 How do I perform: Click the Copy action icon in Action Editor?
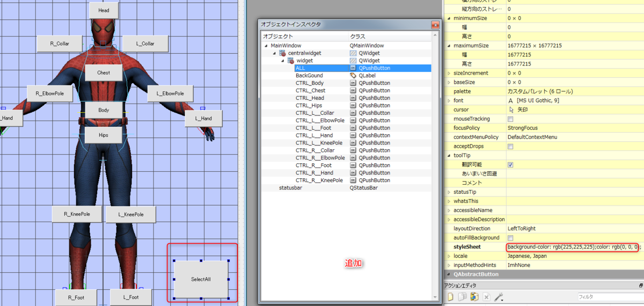pyautogui.click(x=462, y=297)
